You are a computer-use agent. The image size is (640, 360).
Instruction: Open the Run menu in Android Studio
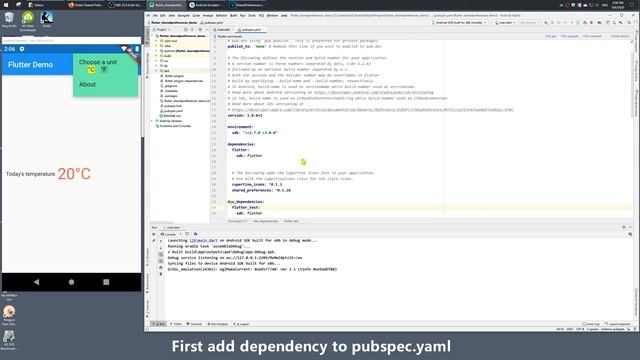(x=242, y=16)
